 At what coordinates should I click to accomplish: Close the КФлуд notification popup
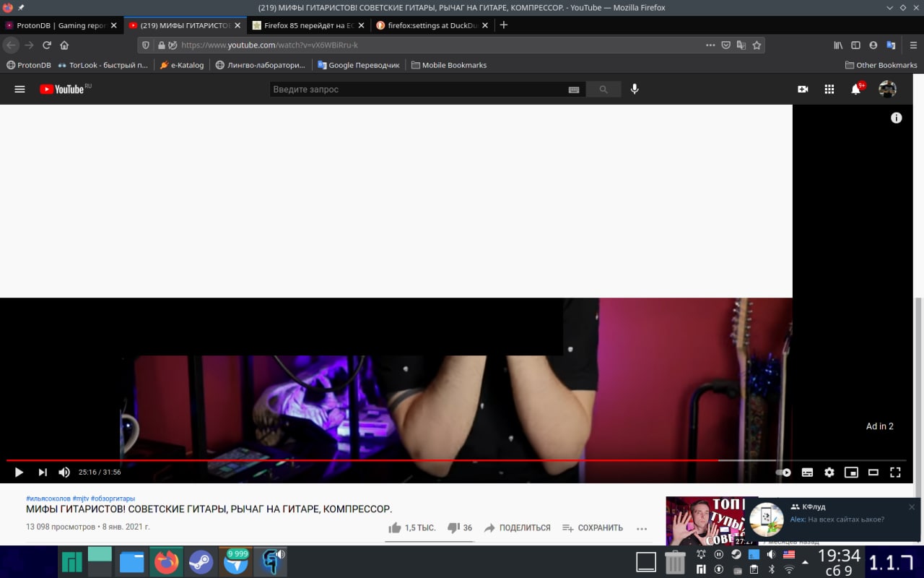tap(912, 507)
